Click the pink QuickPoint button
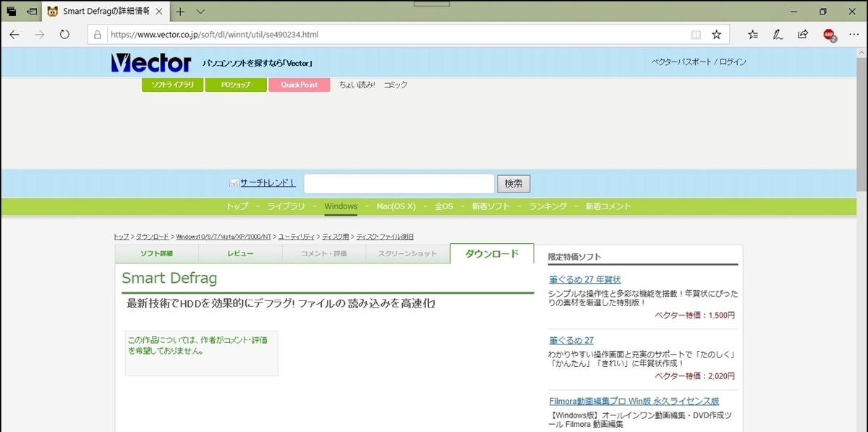The width and height of the screenshot is (868, 432). point(299,85)
